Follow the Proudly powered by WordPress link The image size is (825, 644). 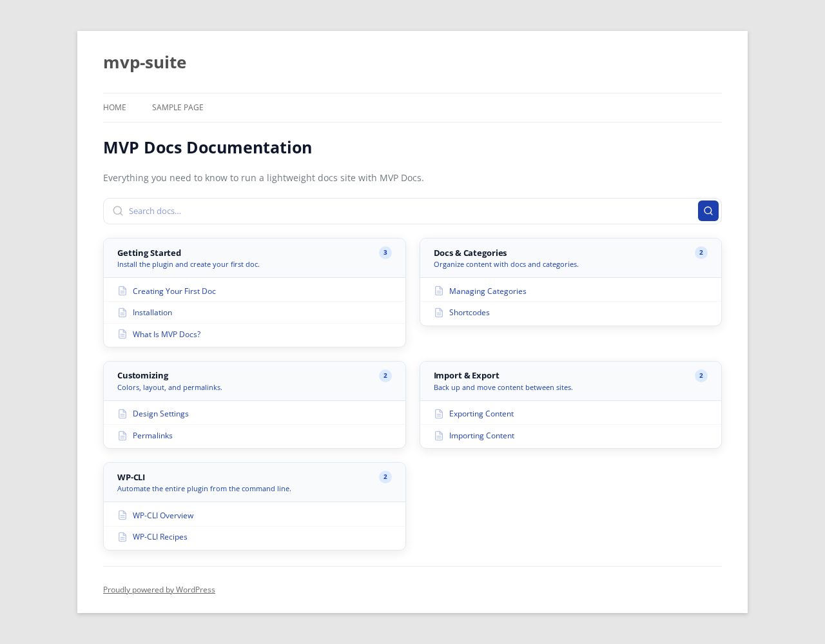[159, 590]
